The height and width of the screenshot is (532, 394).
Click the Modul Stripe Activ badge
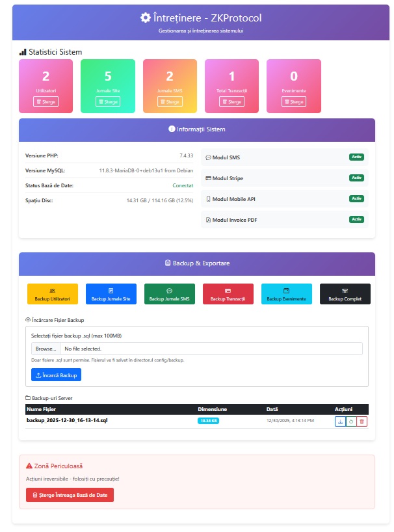(356, 178)
